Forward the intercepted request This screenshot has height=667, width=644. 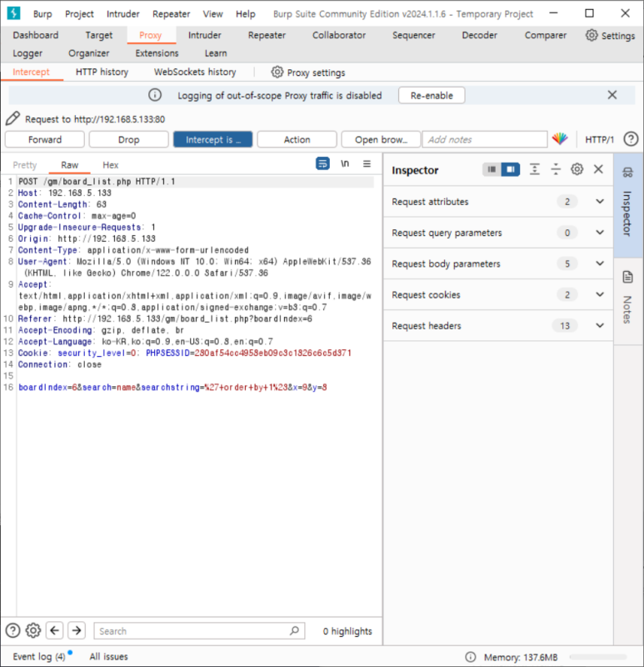(x=45, y=139)
